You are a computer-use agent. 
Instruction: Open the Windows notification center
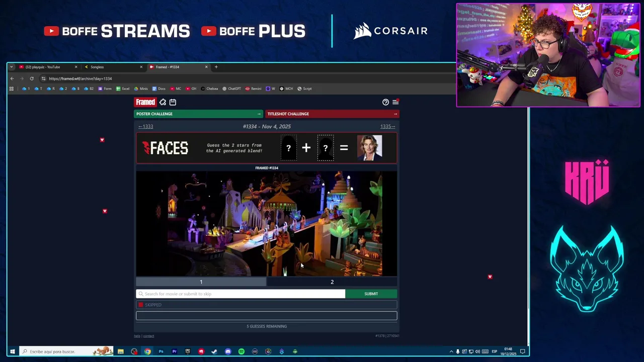coord(523,351)
